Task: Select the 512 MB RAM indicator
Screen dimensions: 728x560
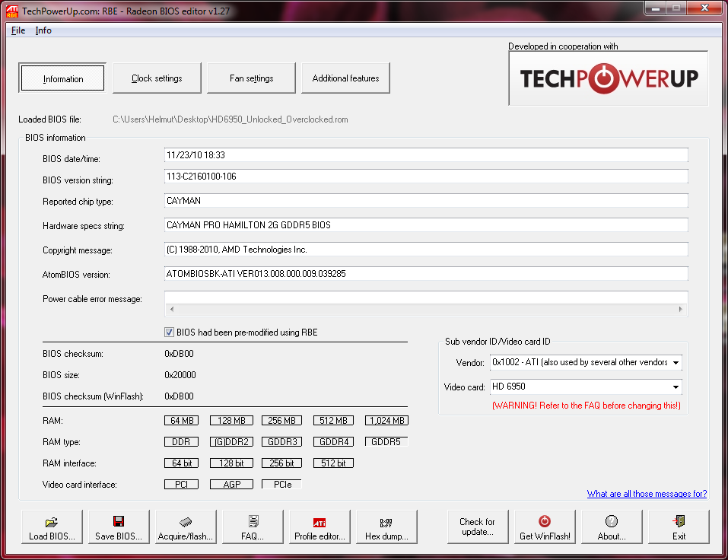Action: tap(333, 420)
